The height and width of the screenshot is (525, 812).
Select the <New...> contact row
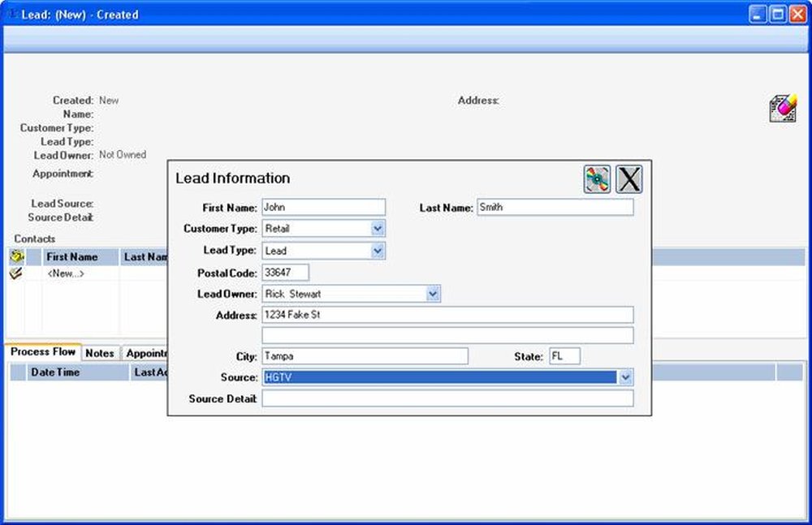click(x=88, y=273)
